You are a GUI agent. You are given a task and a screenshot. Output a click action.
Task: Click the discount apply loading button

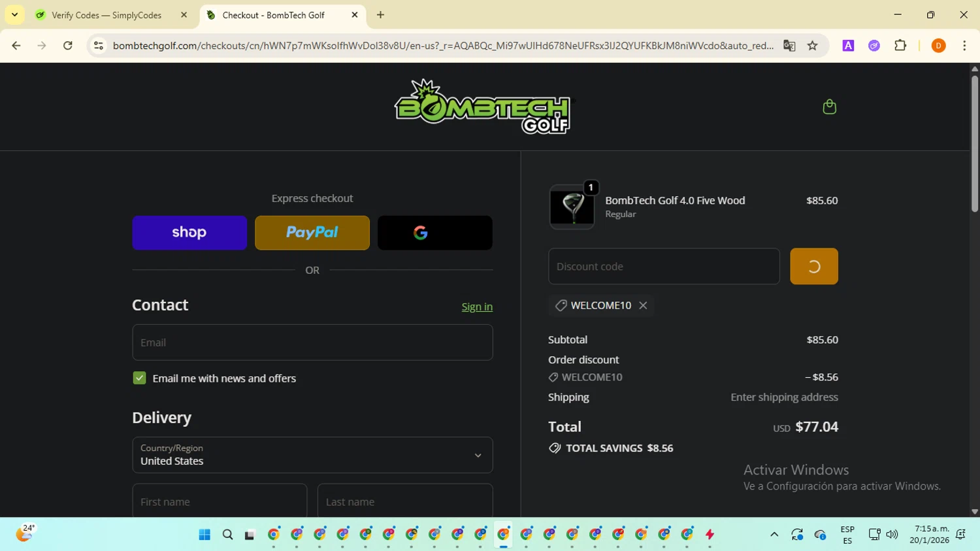(x=814, y=266)
